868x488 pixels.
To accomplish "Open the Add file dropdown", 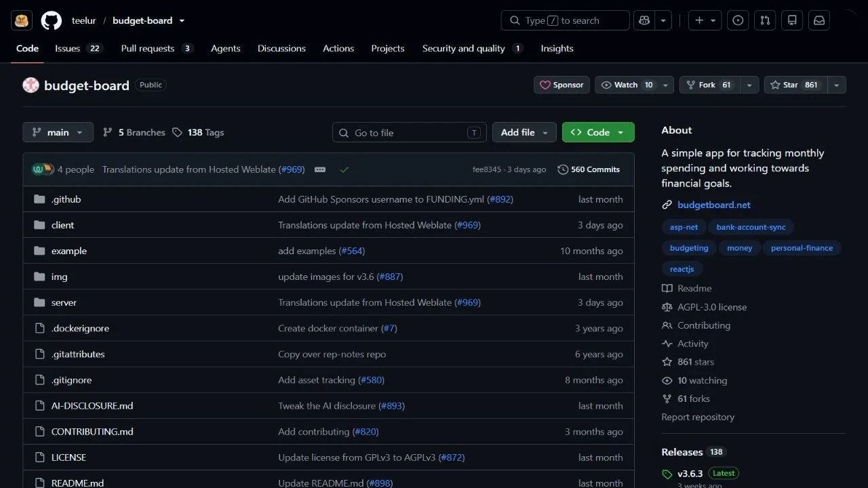I will click(524, 132).
